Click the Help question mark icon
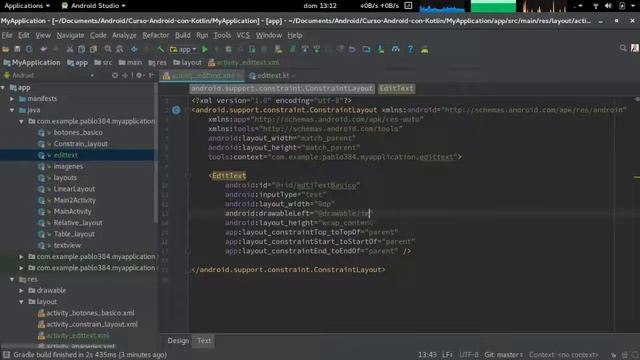 click(x=410, y=49)
